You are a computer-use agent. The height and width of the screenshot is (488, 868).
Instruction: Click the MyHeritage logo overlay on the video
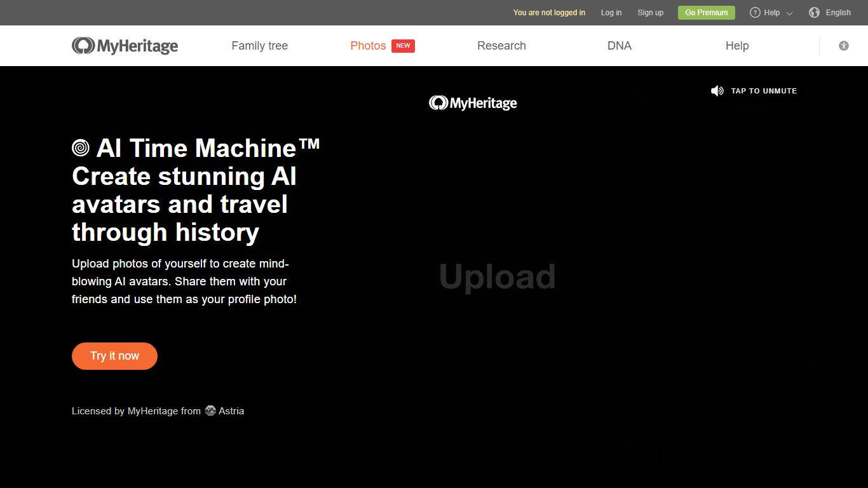click(x=473, y=102)
